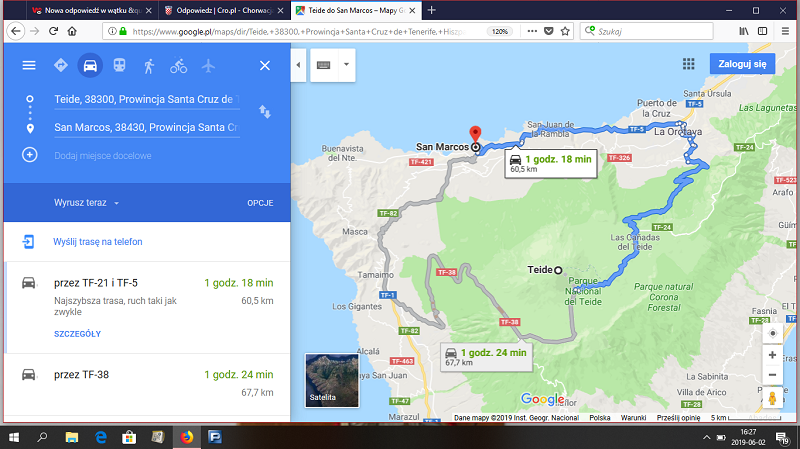Toggle the Satelita map view
Image resolution: width=800 pixels, height=449 pixels.
tap(330, 379)
